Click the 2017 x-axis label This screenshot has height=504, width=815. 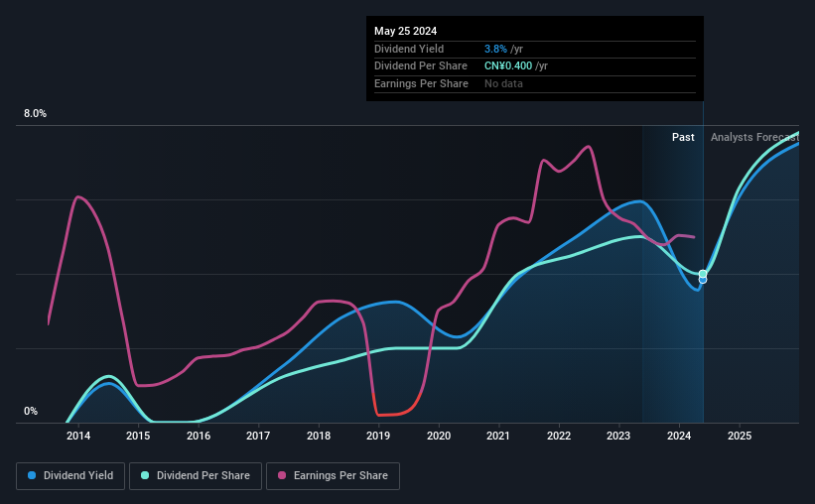pyautogui.click(x=258, y=436)
